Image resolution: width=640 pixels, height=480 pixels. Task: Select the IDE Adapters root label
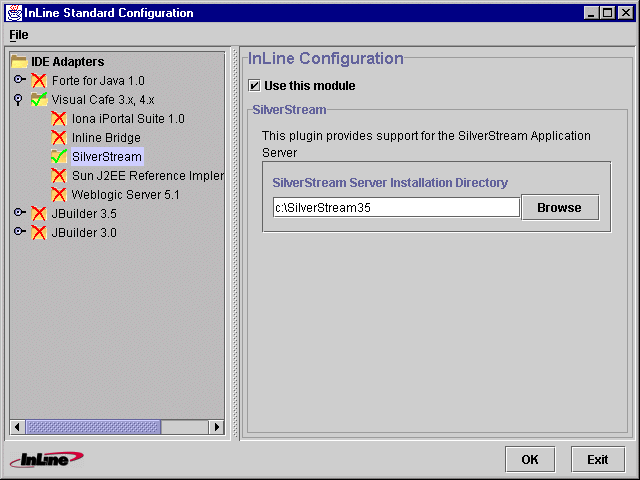point(68,62)
